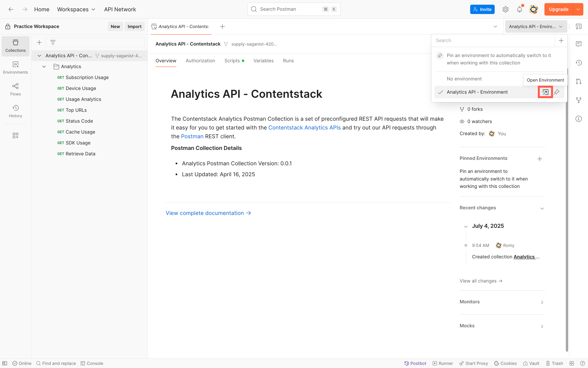
Task: Go to API Network
Action: tap(120, 9)
